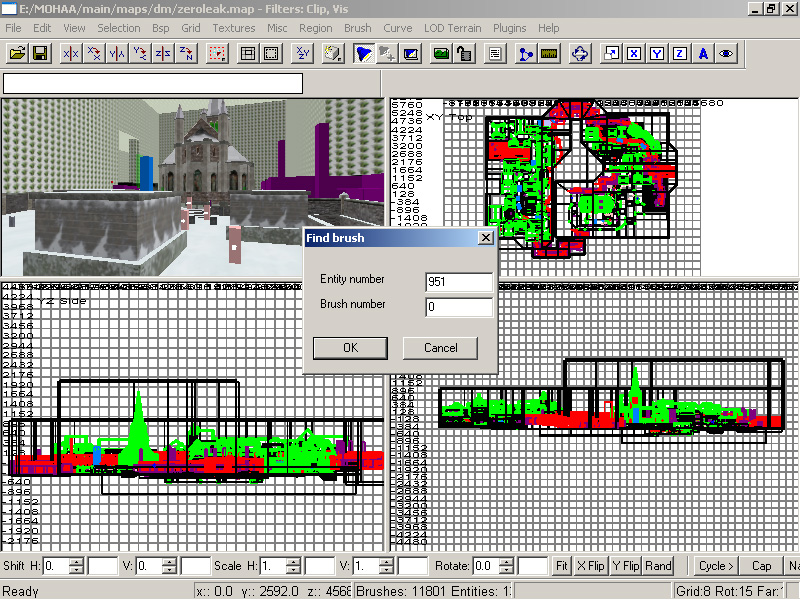Open the green texture image icon
The width and height of the screenshot is (800, 600).
pos(441,53)
